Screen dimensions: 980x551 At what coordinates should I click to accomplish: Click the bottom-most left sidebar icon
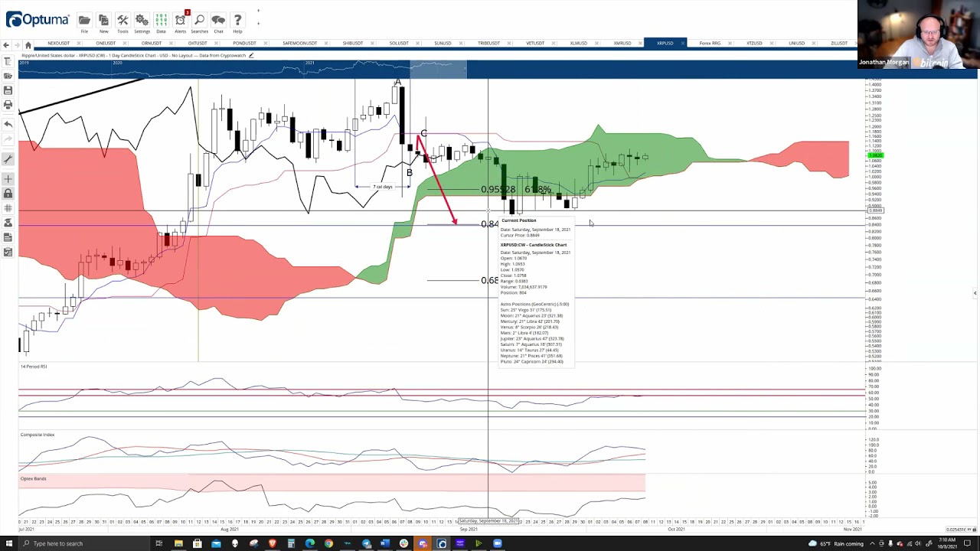tap(8, 252)
